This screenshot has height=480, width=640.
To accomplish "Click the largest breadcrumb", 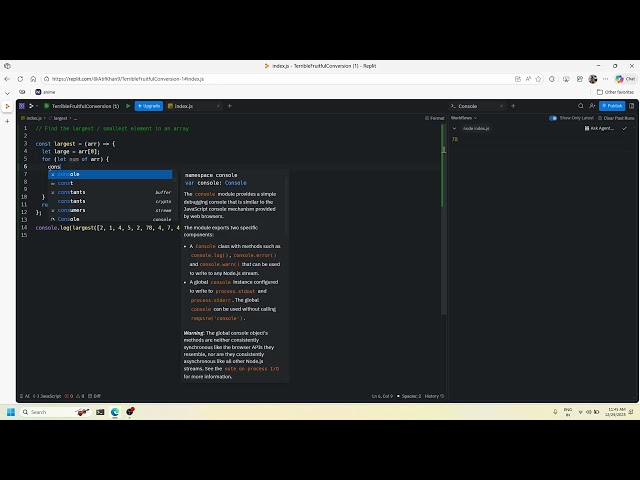I will pos(58,118).
